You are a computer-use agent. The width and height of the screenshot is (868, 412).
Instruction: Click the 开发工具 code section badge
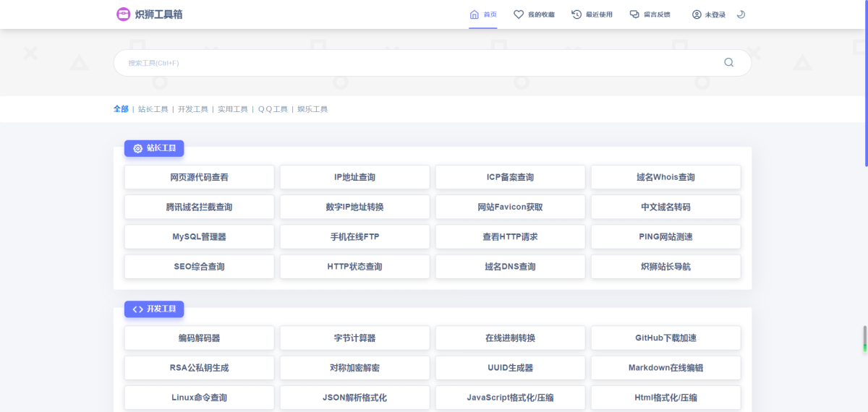point(154,309)
